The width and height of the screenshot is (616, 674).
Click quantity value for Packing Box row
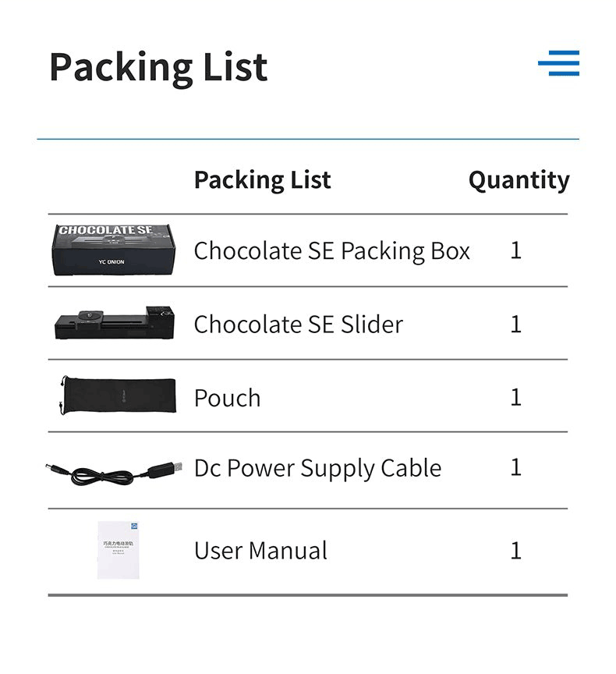(515, 250)
